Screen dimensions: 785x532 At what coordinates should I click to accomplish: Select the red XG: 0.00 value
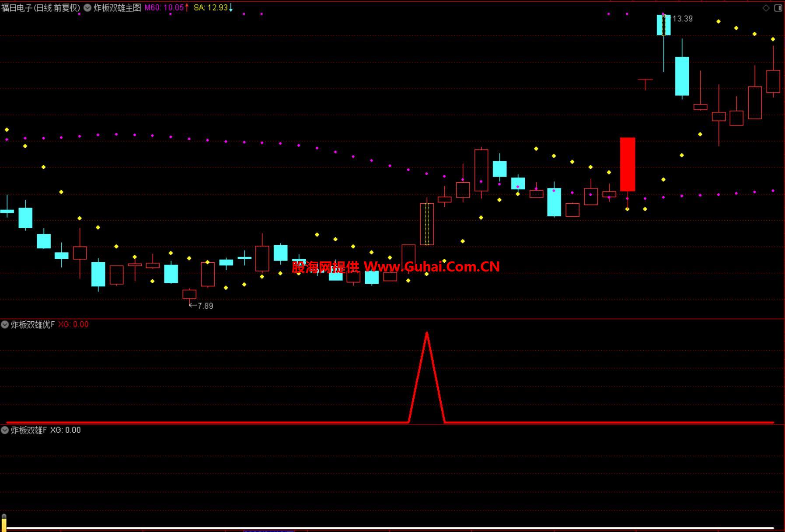pyautogui.click(x=73, y=324)
